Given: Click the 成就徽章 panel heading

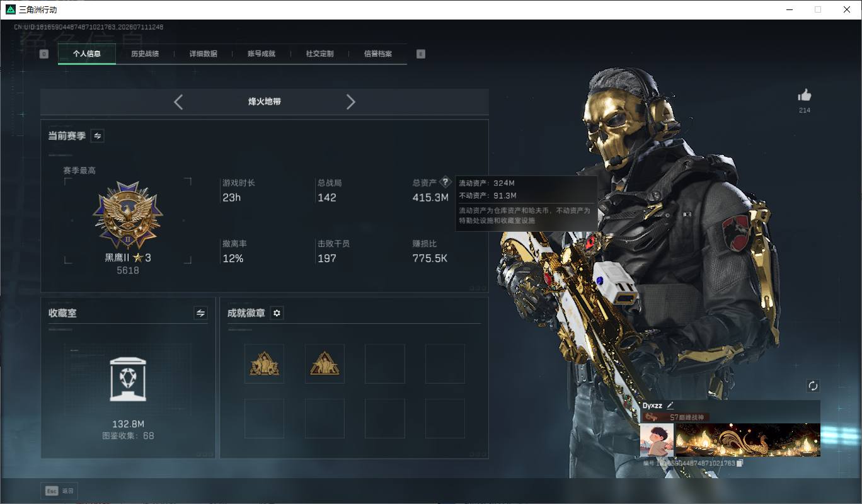Looking at the screenshot, I should tap(246, 313).
